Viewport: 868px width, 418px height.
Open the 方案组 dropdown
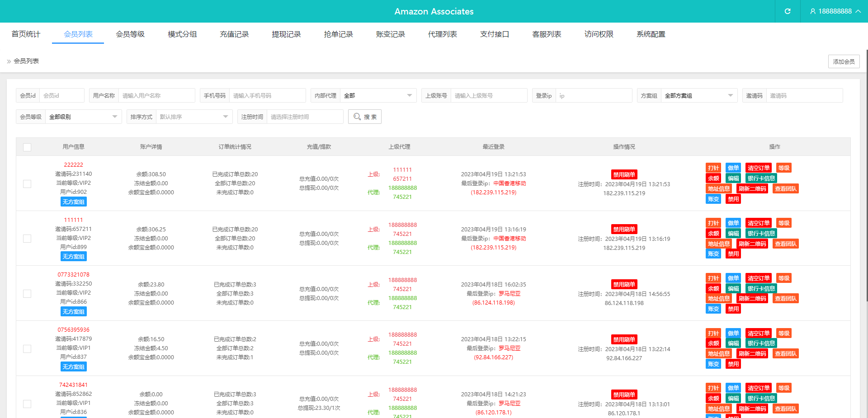pos(699,96)
